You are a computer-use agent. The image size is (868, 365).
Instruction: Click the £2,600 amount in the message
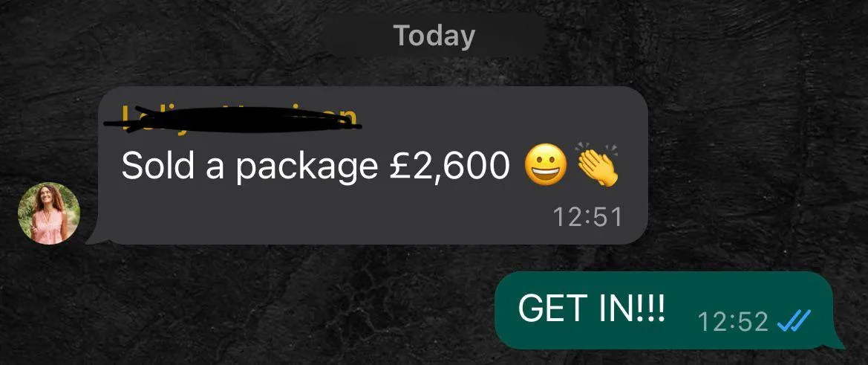[x=446, y=166]
